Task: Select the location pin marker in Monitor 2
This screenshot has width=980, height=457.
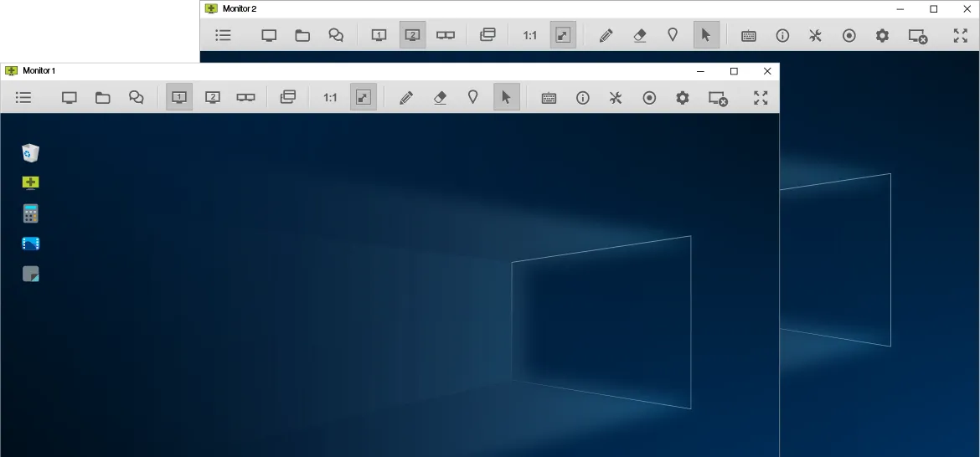Action: click(x=673, y=35)
